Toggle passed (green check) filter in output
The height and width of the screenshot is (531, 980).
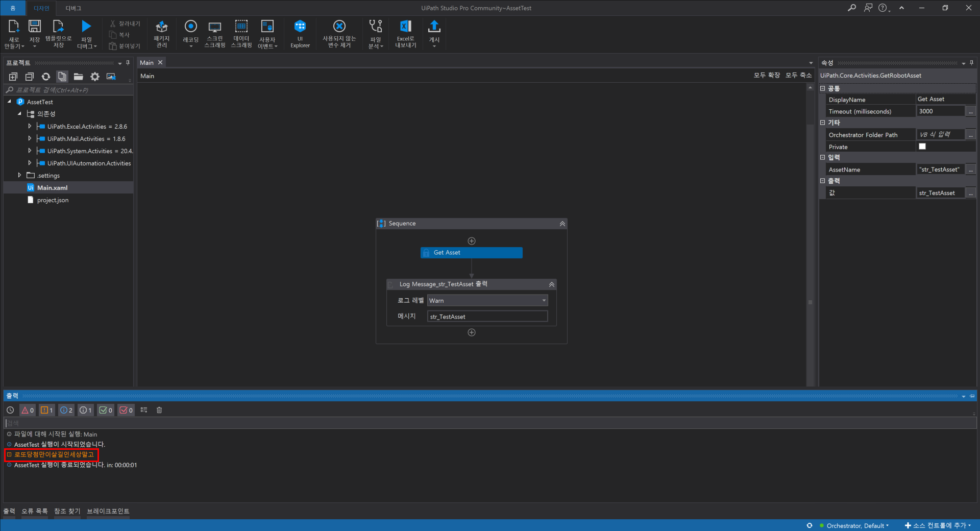pos(106,410)
